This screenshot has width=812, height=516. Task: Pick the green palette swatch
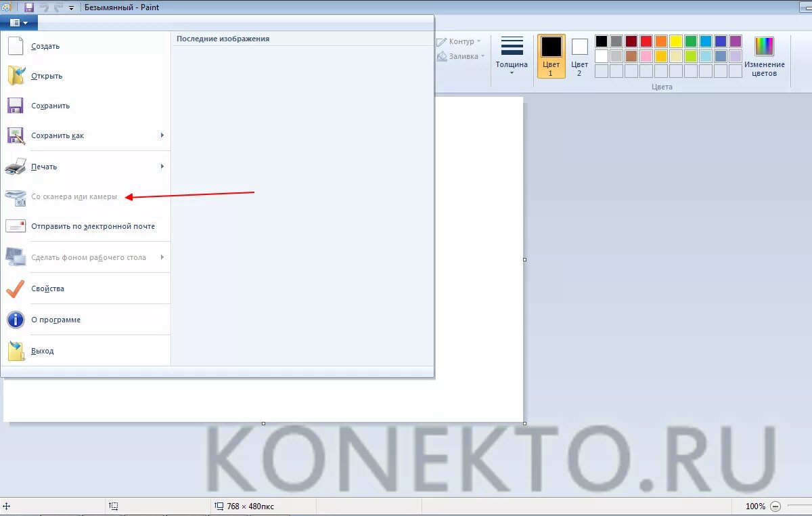[691, 41]
